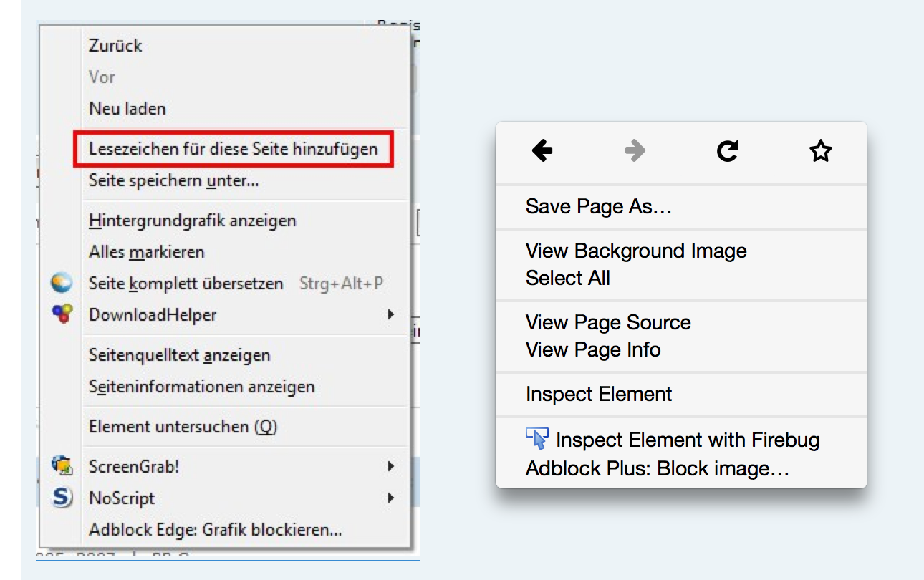This screenshot has width=924, height=580.
Task: Expand the DownloadHelper submenu arrow
Action: [x=390, y=314]
